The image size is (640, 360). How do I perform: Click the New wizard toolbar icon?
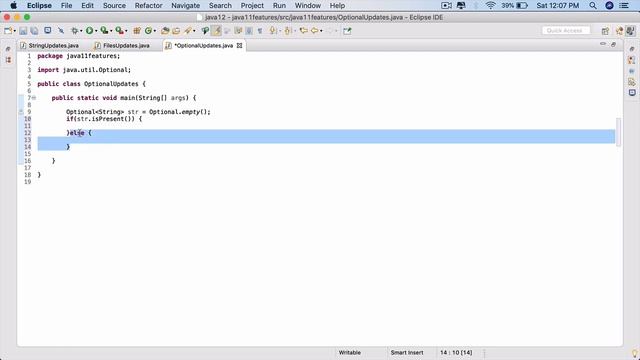8,31
